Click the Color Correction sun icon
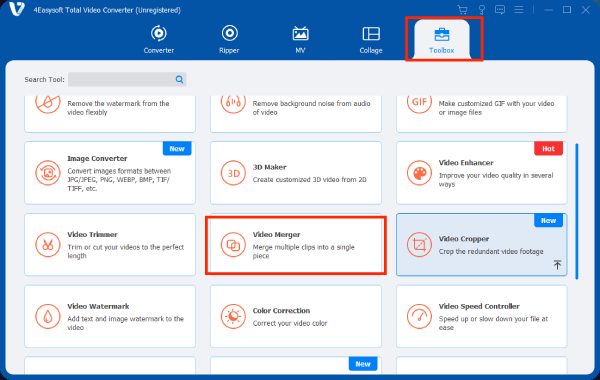 [233, 316]
